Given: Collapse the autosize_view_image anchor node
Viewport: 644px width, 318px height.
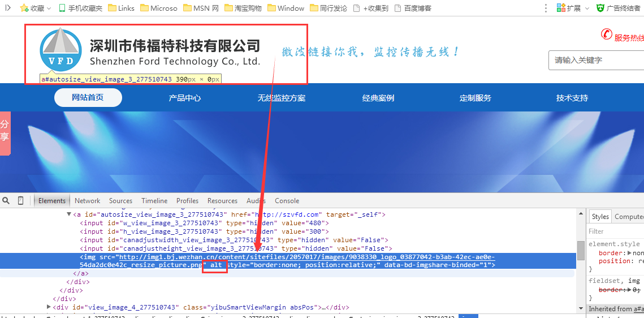Looking at the screenshot, I should coord(68,214).
